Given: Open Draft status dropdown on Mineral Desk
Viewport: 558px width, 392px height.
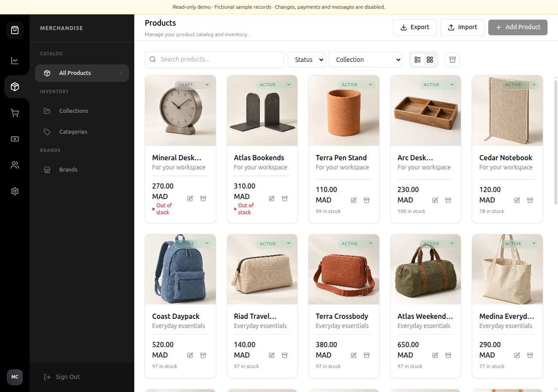Looking at the screenshot, I should 193,85.
